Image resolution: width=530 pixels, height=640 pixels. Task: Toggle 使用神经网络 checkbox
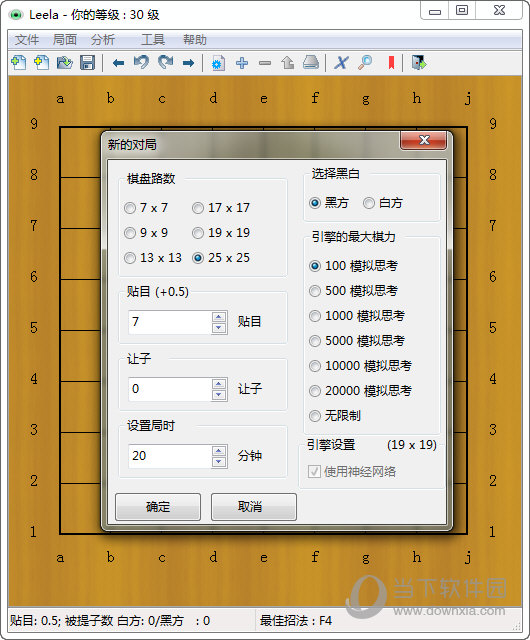[x=352, y=471]
